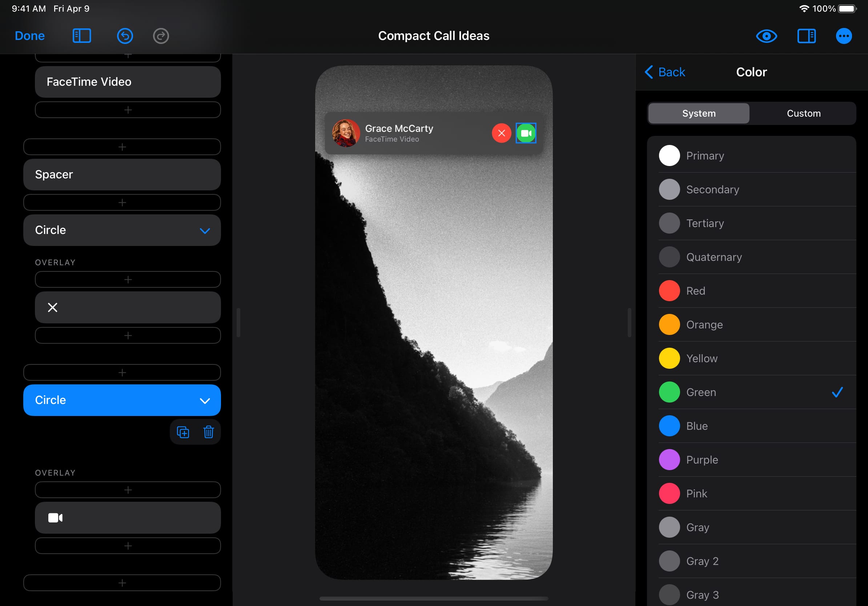Collapse the selected blue Circle chevron

pos(205,400)
